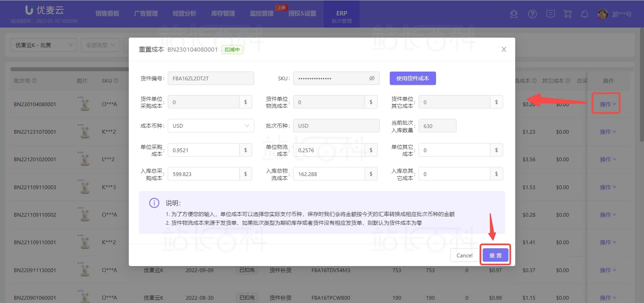
Task: Click the message feedback icon in header
Action: 550,14
